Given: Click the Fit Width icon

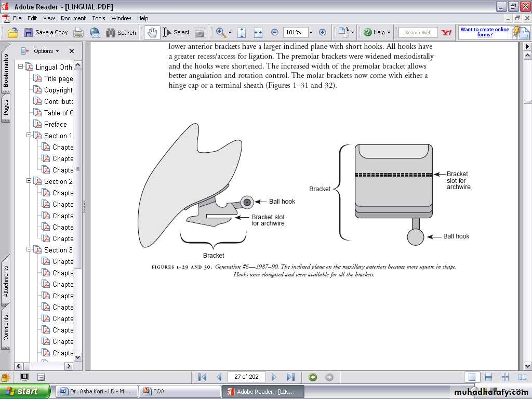Looking at the screenshot, I should 258,33.
